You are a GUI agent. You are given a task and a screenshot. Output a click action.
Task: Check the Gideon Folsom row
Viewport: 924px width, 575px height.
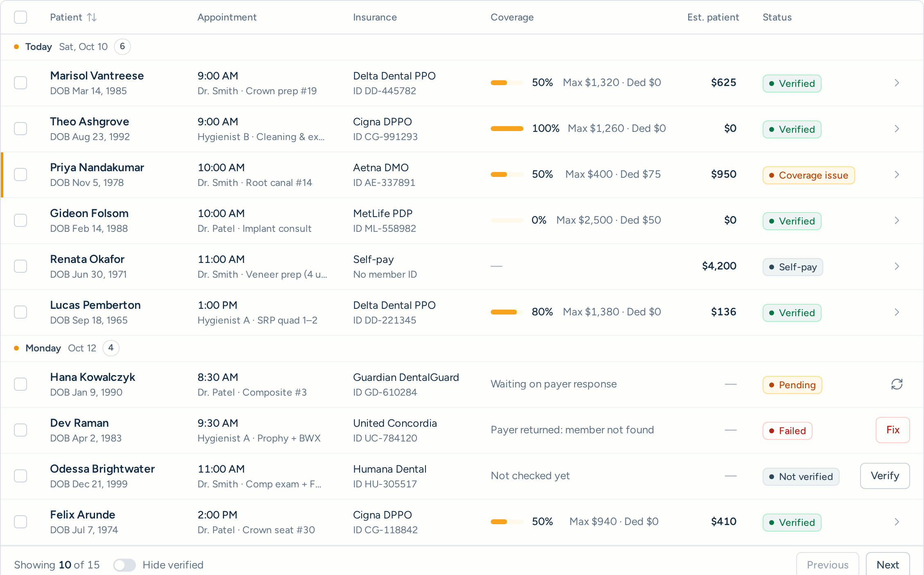20,220
